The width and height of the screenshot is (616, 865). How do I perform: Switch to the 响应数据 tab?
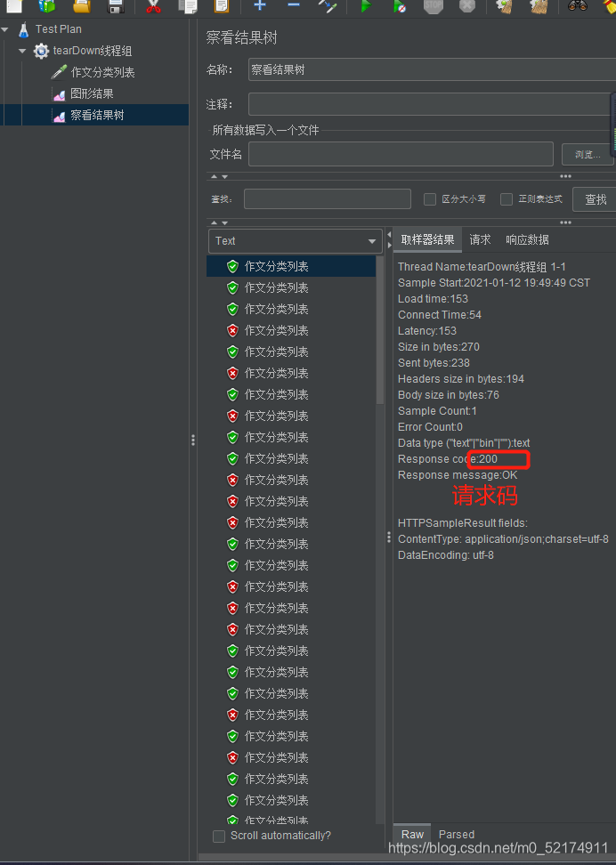click(x=527, y=240)
